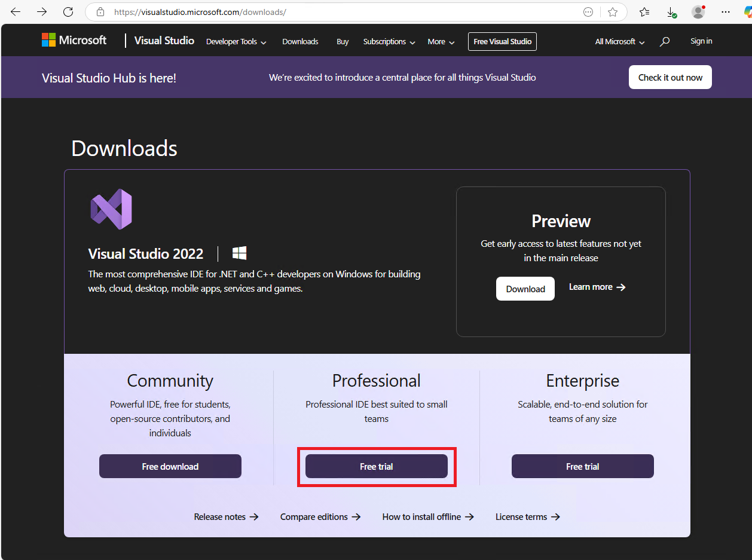Screen dimensions: 752x560
Task: Open the Downloads nav item
Action: (x=300, y=42)
